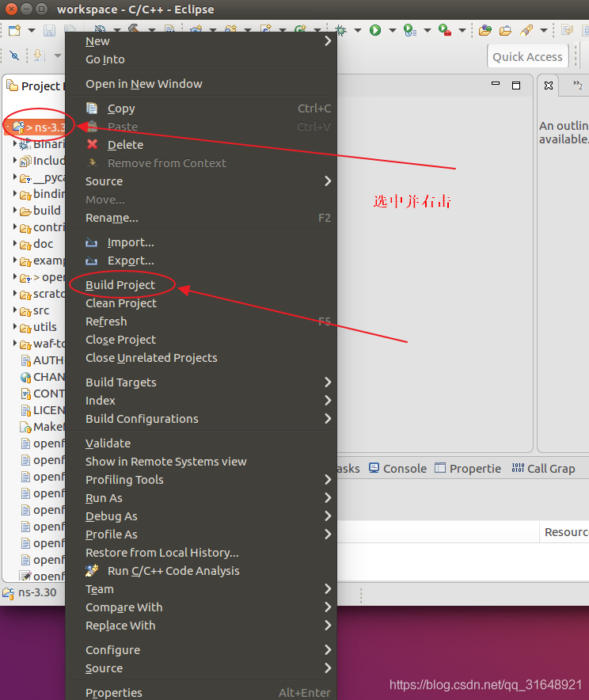Select the CHANGES html file icon
The width and height of the screenshot is (589, 700).
click(26, 377)
